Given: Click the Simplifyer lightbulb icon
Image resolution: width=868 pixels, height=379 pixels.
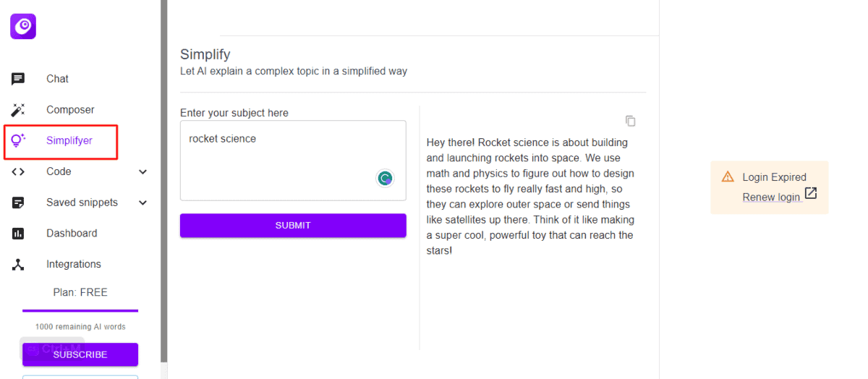Looking at the screenshot, I should click(18, 140).
